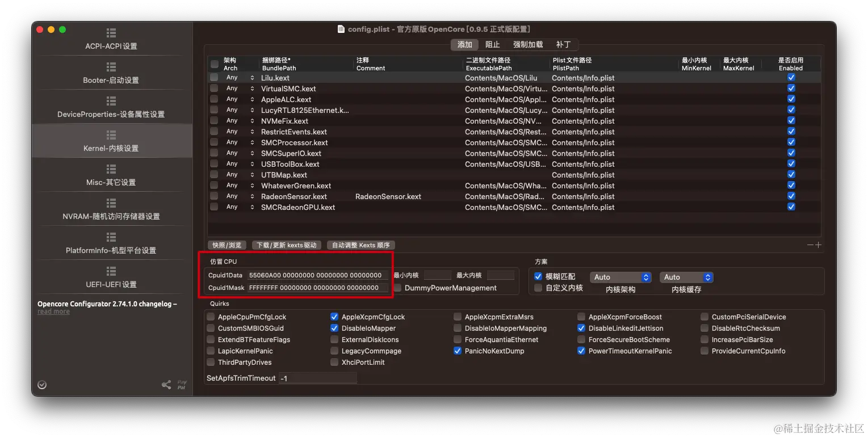Screen dimensions: 868x438
Task: Click the MinKernel column header
Action: (x=699, y=64)
